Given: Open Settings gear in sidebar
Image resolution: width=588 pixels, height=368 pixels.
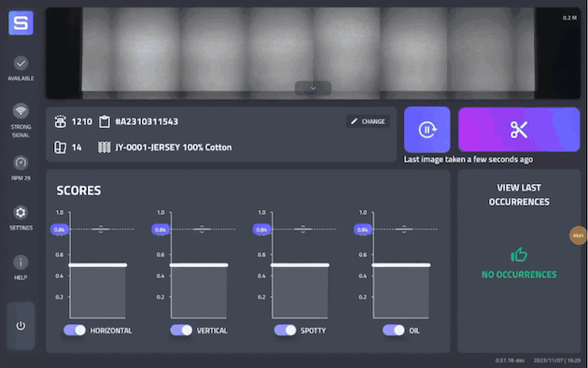Looking at the screenshot, I should pyautogui.click(x=21, y=213).
